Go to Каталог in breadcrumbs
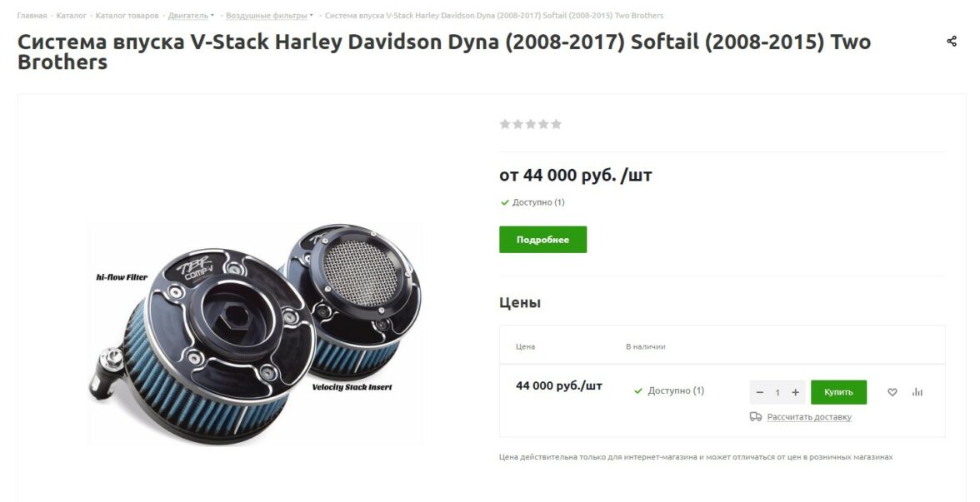 72,16
